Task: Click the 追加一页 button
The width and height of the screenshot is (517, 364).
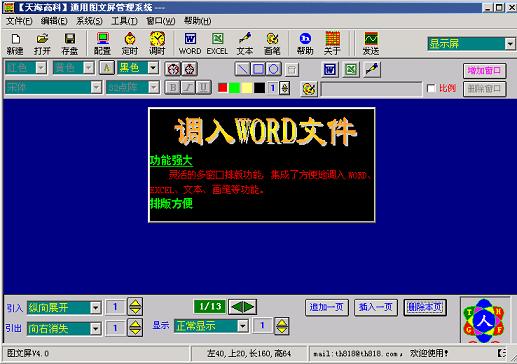Action: pyautogui.click(x=327, y=307)
